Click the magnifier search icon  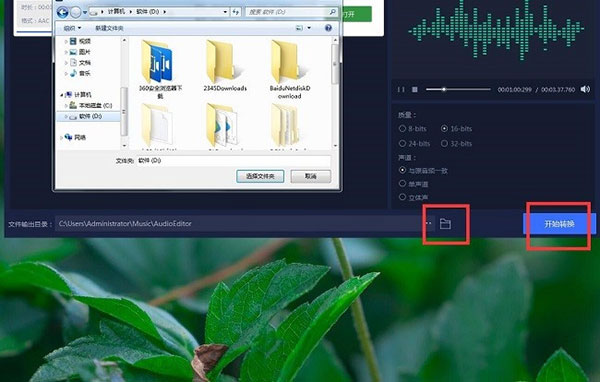pyautogui.click(x=333, y=12)
